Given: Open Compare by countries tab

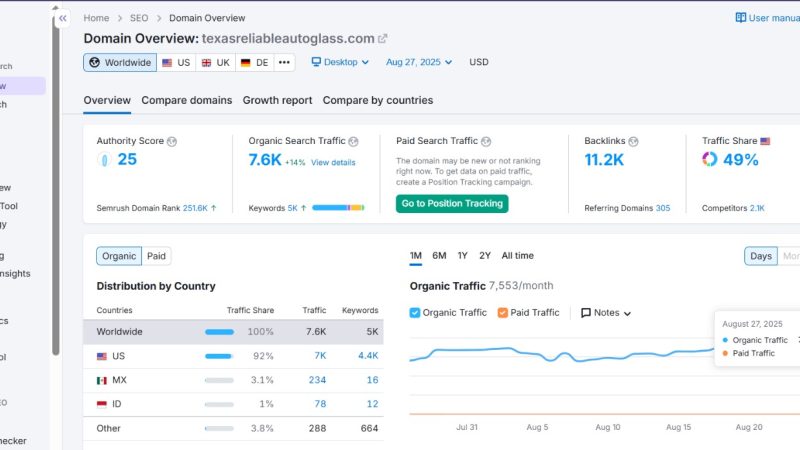Looking at the screenshot, I should [378, 101].
